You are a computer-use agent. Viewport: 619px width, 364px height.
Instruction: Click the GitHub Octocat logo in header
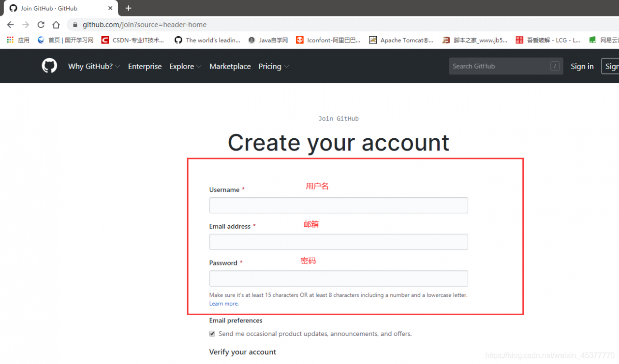point(49,66)
